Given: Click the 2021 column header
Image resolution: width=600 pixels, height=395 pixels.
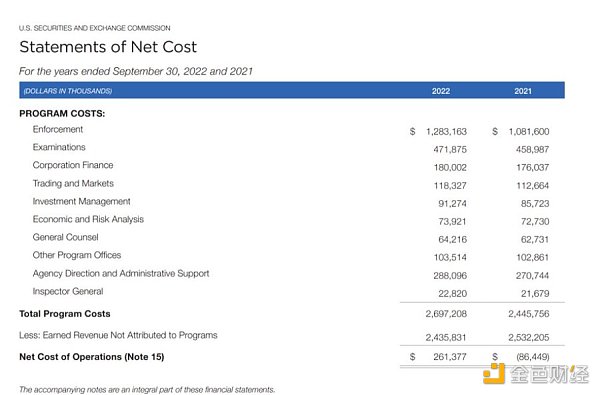Looking at the screenshot, I should click(x=523, y=91).
